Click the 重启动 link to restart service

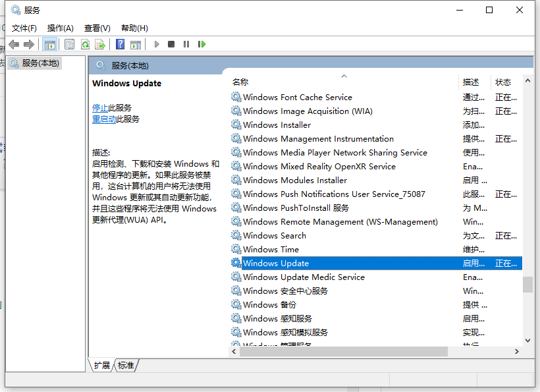(104, 119)
